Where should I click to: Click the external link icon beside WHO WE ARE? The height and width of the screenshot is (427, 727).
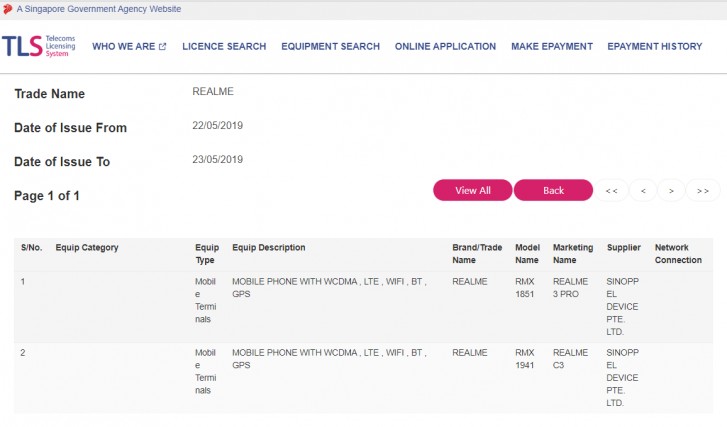[162, 46]
